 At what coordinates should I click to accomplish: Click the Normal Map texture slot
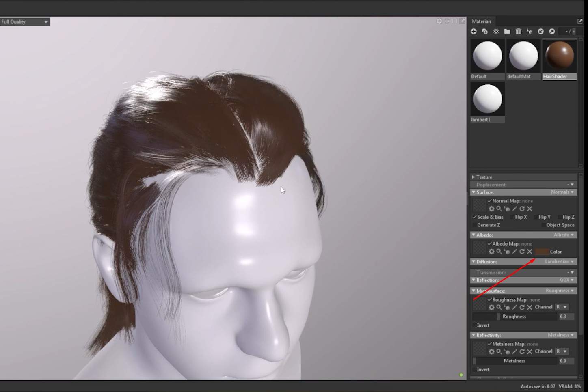click(x=480, y=205)
